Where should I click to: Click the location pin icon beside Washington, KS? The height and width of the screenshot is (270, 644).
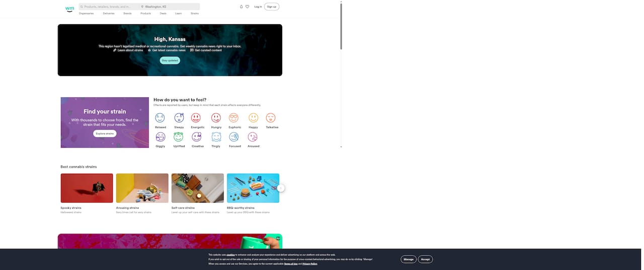coord(142,7)
